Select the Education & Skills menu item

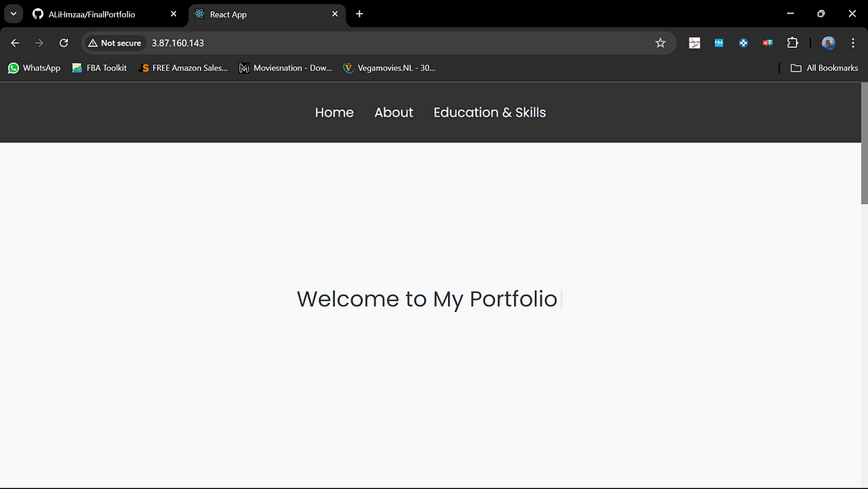[489, 113]
